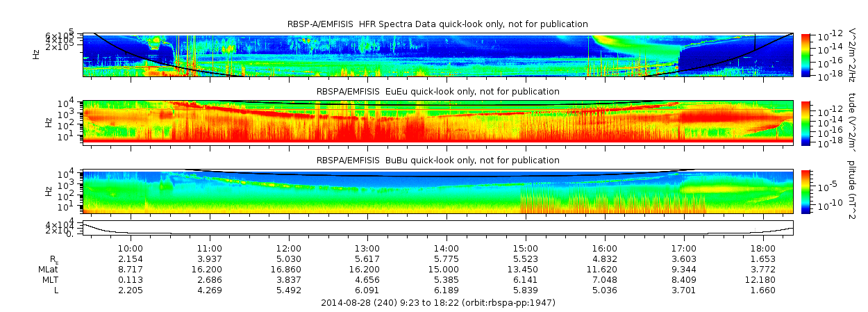
Task: Click the L value 6.189
Action: click(446, 290)
